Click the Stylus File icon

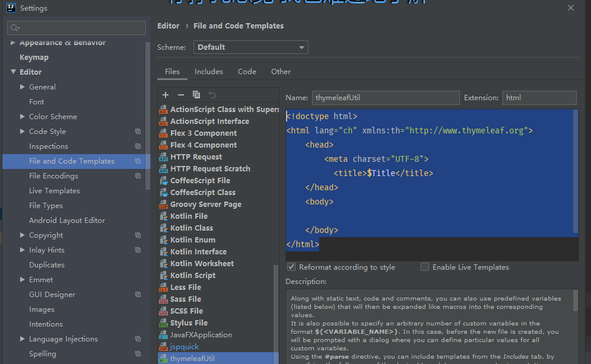pos(163,323)
